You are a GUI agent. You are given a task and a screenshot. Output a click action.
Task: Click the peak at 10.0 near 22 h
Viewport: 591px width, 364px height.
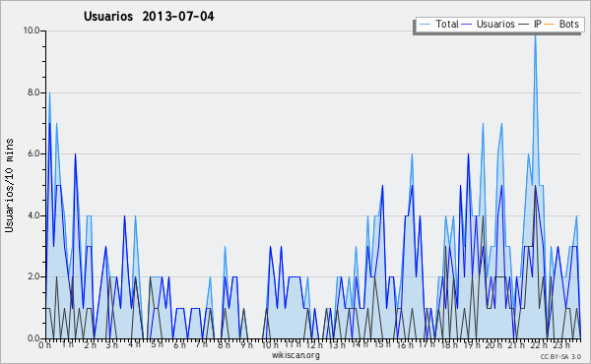click(x=535, y=35)
